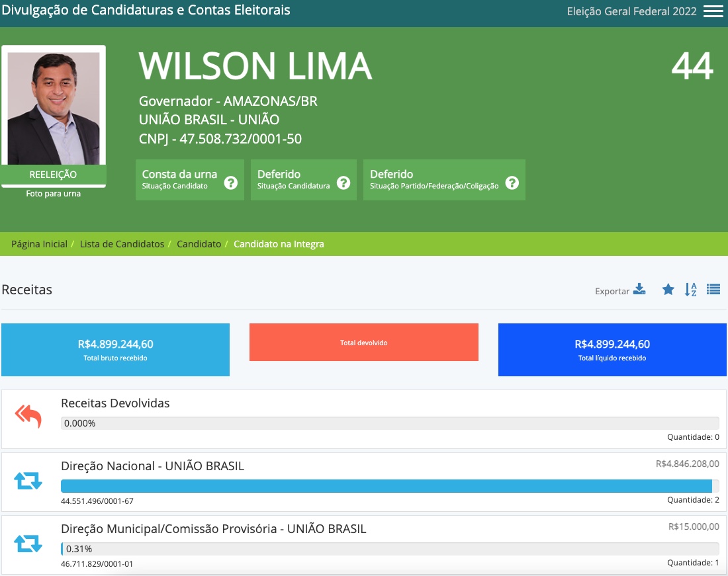Click help icon beside Situação Candidatura
Image resolution: width=728 pixels, height=576 pixels.
click(x=343, y=183)
